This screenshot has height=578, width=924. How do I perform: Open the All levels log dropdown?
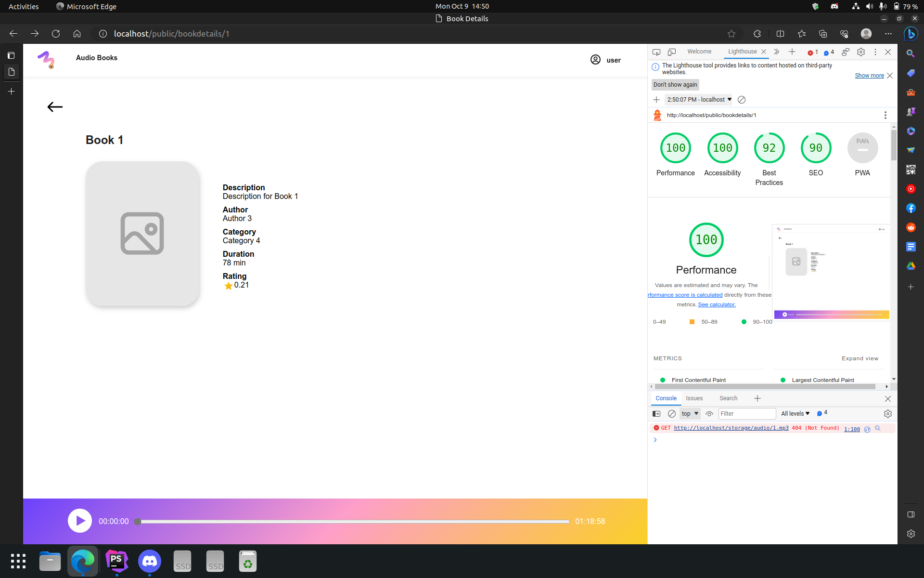[x=795, y=414]
